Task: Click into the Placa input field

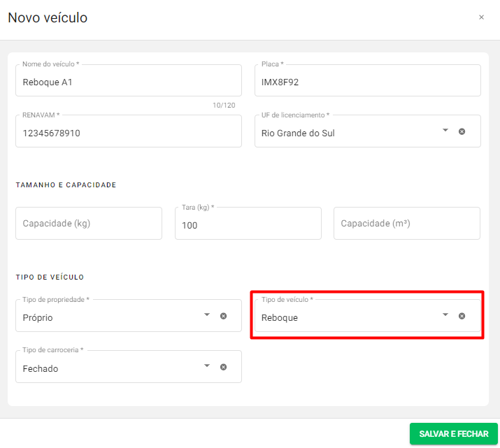Action: coord(367,82)
